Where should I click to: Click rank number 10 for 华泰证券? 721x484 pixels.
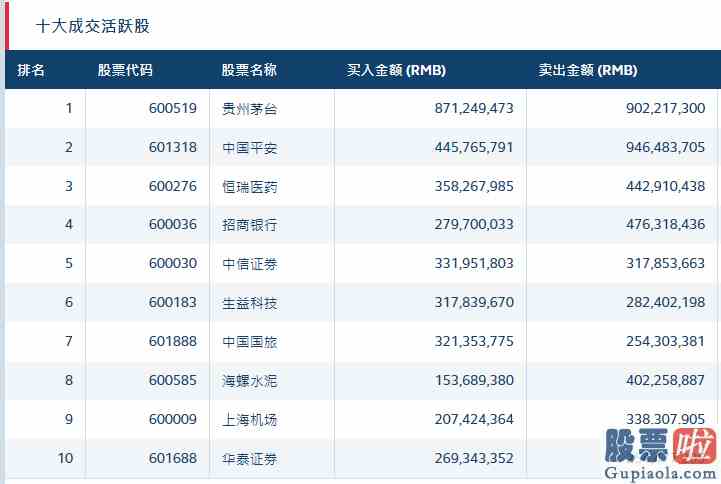(65, 458)
